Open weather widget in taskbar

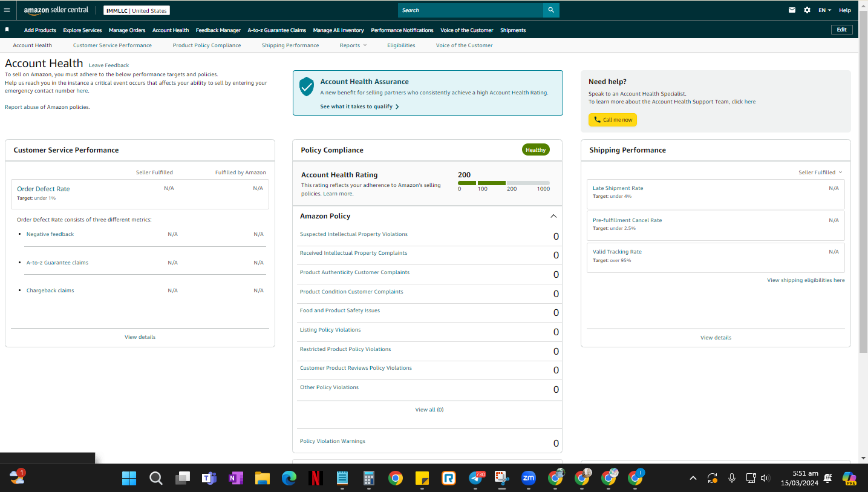[17, 477]
